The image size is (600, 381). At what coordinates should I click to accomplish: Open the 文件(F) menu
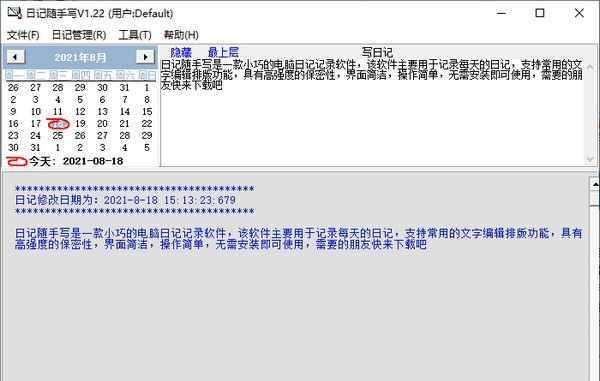tap(23, 35)
